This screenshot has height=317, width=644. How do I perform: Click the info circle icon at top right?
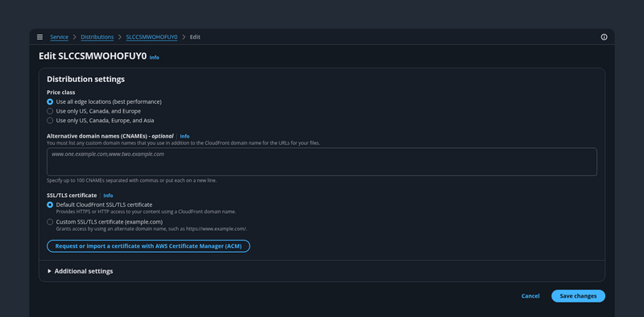coord(604,37)
